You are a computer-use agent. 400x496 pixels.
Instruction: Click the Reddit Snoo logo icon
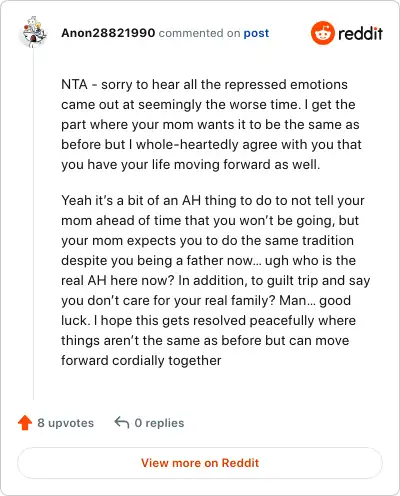pos(322,33)
